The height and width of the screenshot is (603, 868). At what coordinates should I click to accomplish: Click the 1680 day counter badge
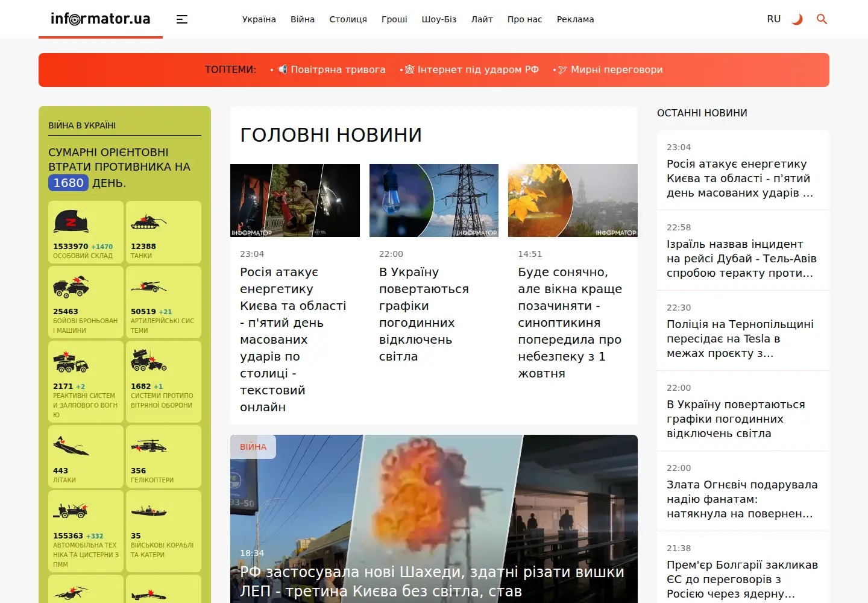coord(68,183)
